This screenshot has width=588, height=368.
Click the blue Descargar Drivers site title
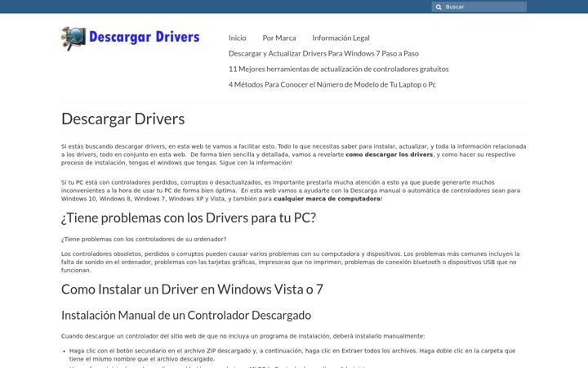click(x=144, y=37)
